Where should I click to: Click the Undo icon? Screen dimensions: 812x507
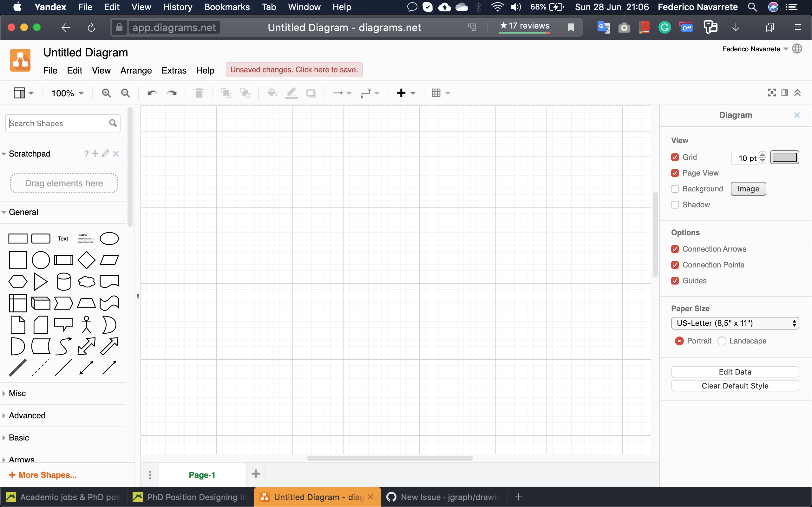152,93
